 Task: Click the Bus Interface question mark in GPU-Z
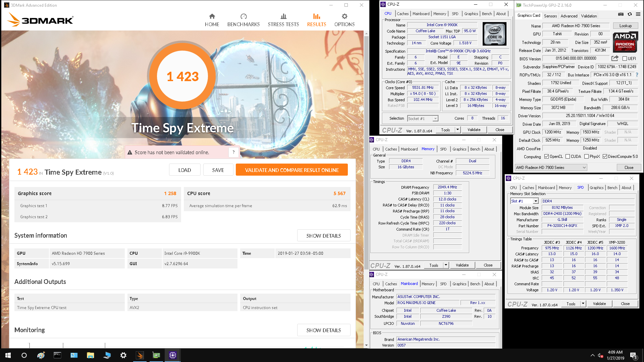coord(637,75)
